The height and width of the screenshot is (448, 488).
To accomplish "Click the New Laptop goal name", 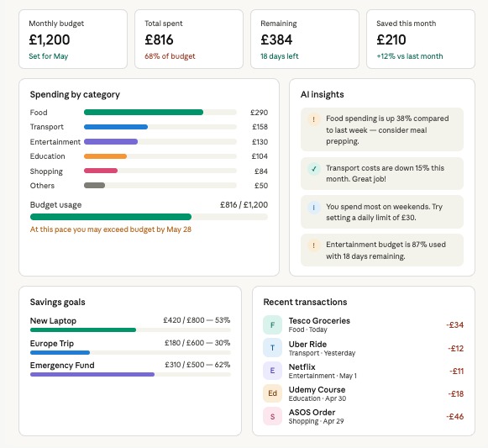I will pyautogui.click(x=53, y=320).
